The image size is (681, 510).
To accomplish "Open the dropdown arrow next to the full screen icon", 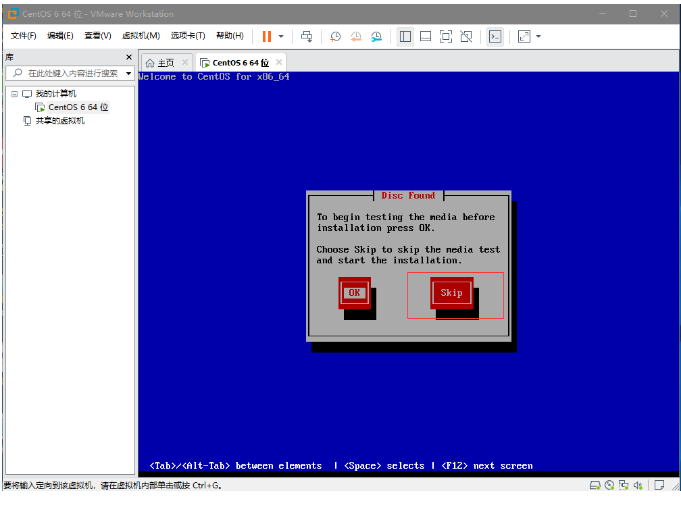I will pyautogui.click(x=538, y=36).
